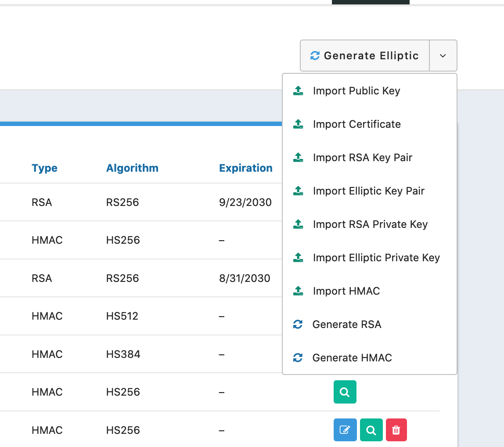Viewport: 504px width, 447px height.
Task: Click the refresh icon beside Generate HMAC
Action: [x=298, y=357]
